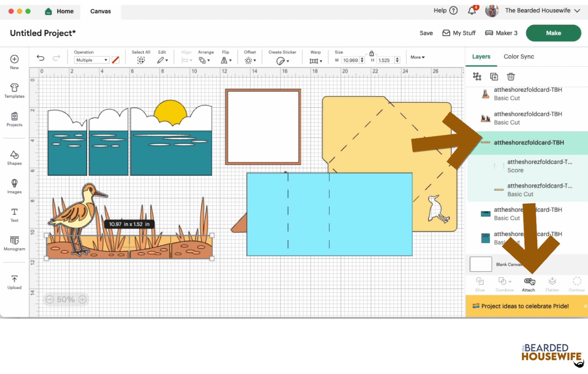
Task: Open the Monogram tool
Action: 14,243
